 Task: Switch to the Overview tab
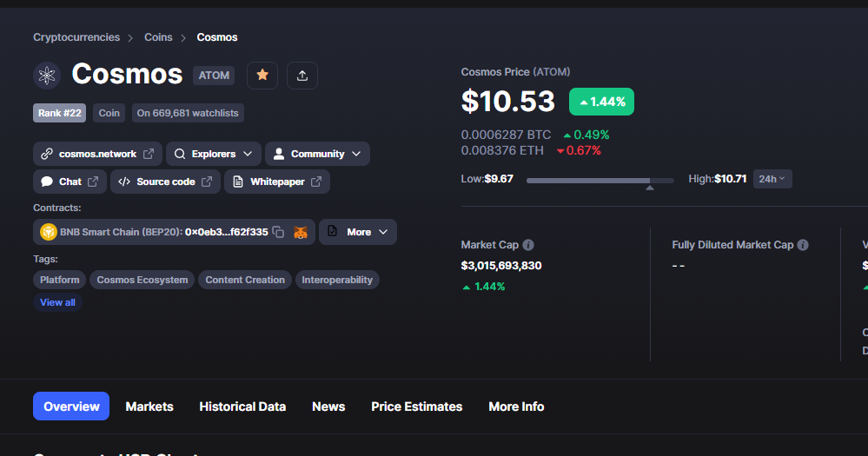pos(71,406)
